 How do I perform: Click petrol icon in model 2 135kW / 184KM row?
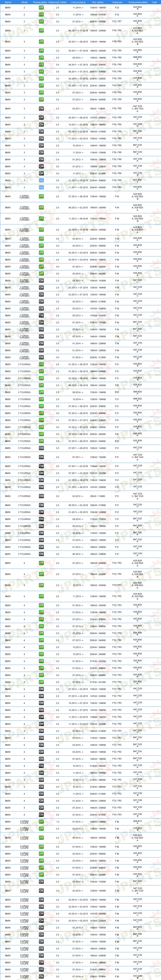[41, 8]
